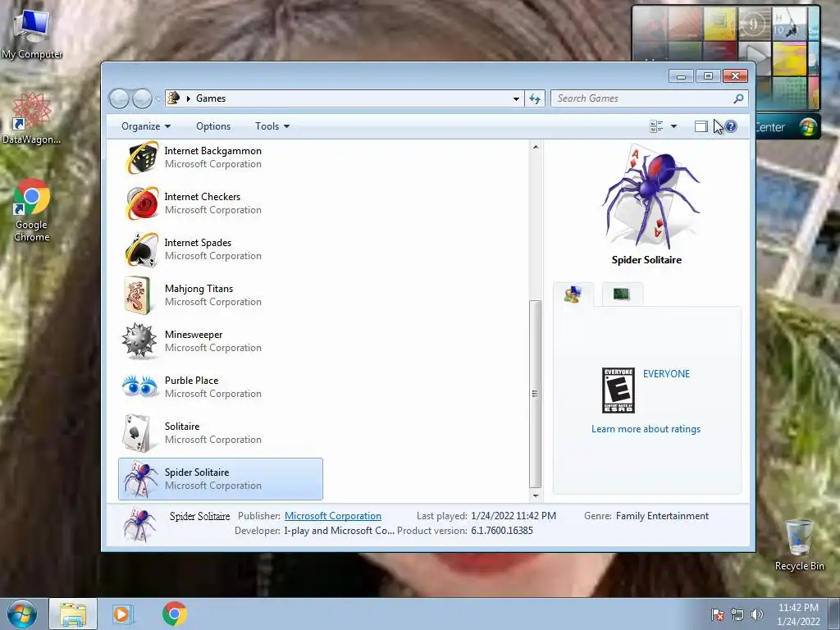Select the Minesweeper mine icon
This screenshot has height=630, width=840.
pyautogui.click(x=139, y=340)
